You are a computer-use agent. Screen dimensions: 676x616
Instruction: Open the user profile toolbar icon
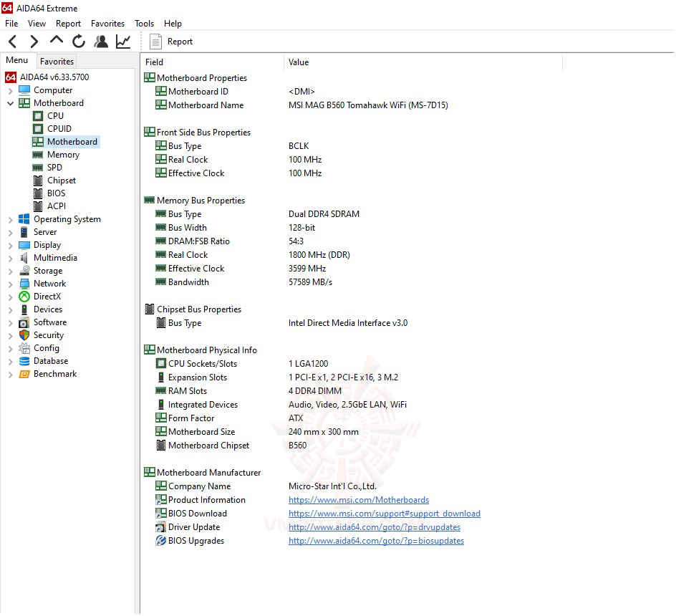[x=101, y=42]
